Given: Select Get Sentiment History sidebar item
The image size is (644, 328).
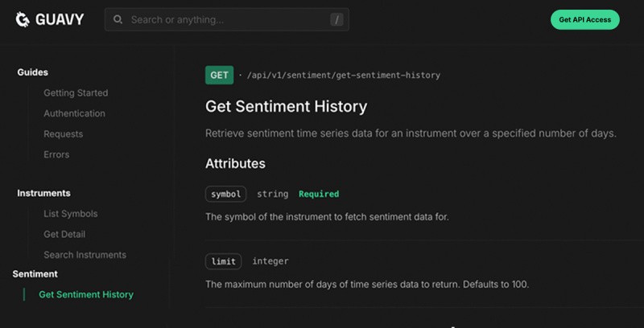Looking at the screenshot, I should [x=86, y=294].
